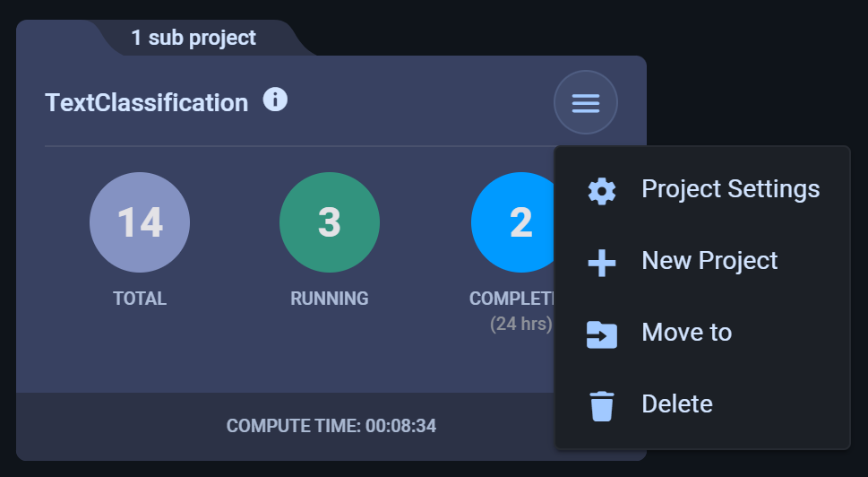This screenshot has height=477, width=868.
Task: Choose the Delete menu entry text
Action: (x=676, y=404)
